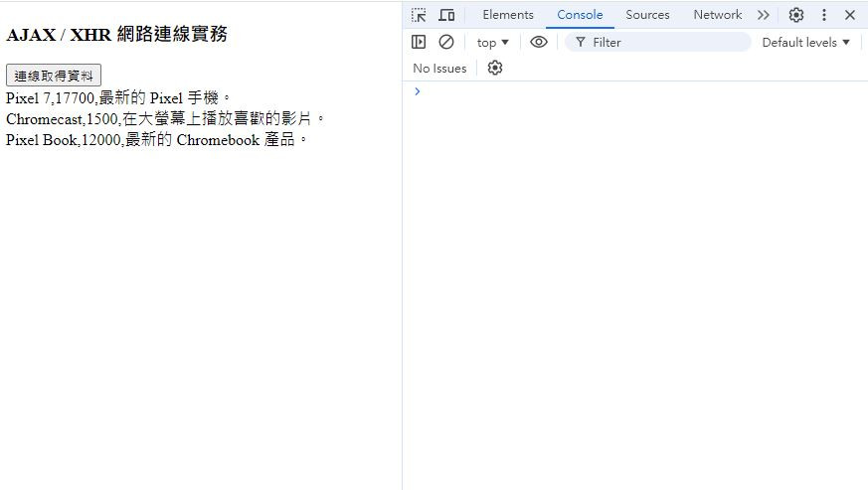This screenshot has width=868, height=490.
Task: Open console issues settings gear
Action: (495, 69)
